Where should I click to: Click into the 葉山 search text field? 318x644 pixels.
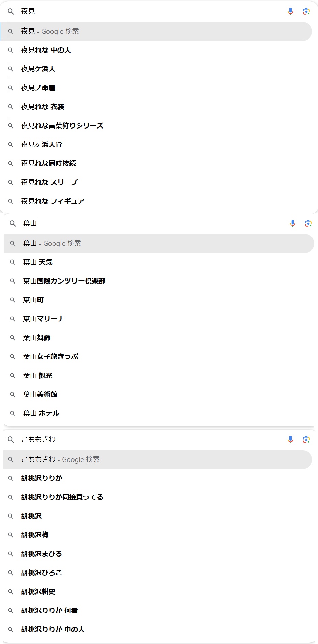(155, 223)
